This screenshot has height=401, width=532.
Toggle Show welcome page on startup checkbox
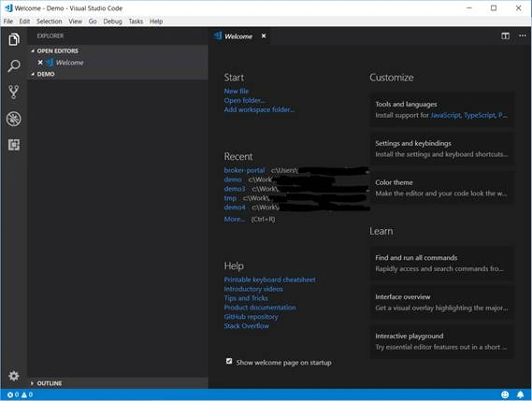pyautogui.click(x=229, y=361)
